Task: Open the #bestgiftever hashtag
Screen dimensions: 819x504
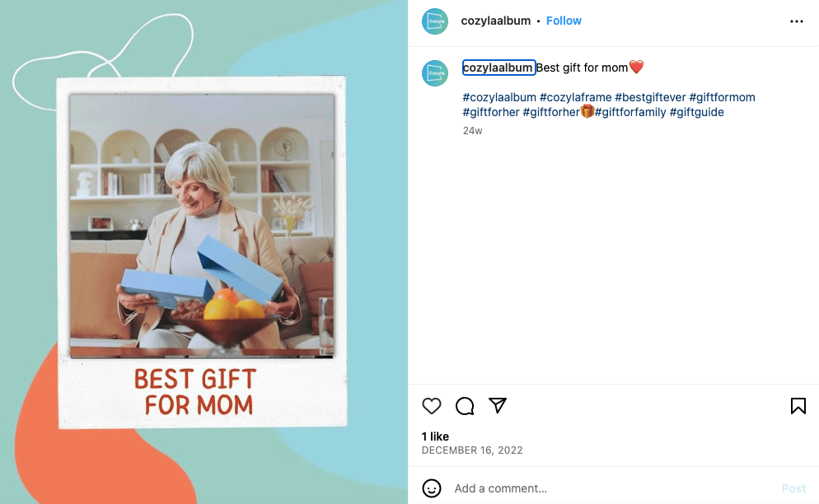Action: coord(650,98)
